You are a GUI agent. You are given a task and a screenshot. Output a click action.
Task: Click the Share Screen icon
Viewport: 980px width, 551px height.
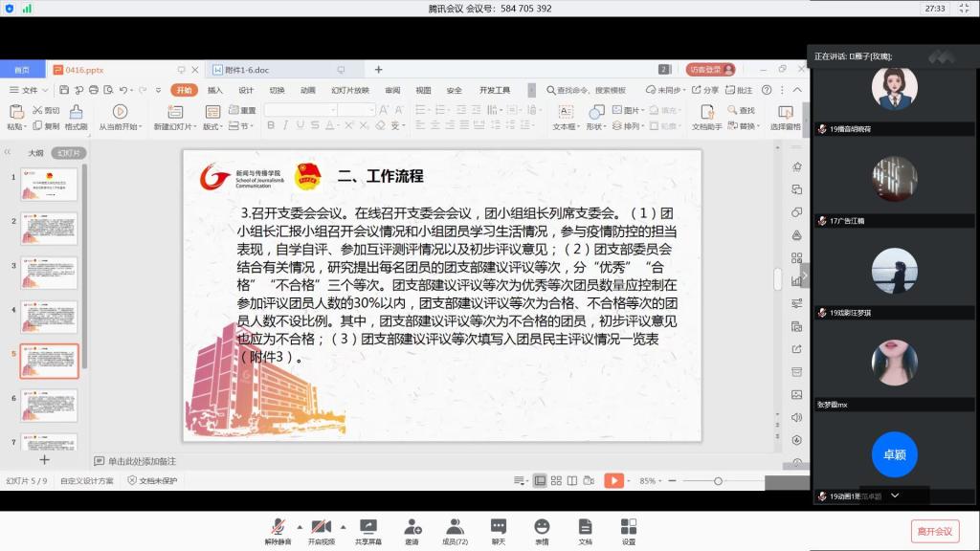tap(367, 528)
